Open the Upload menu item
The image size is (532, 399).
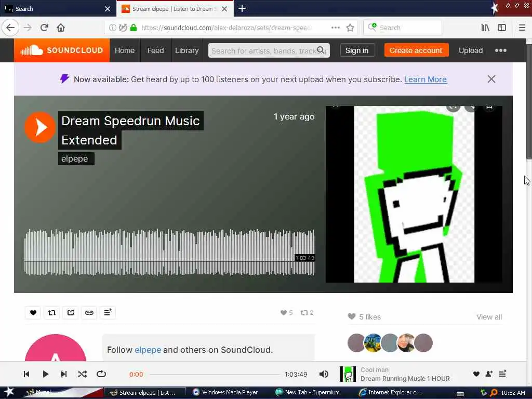471,50
